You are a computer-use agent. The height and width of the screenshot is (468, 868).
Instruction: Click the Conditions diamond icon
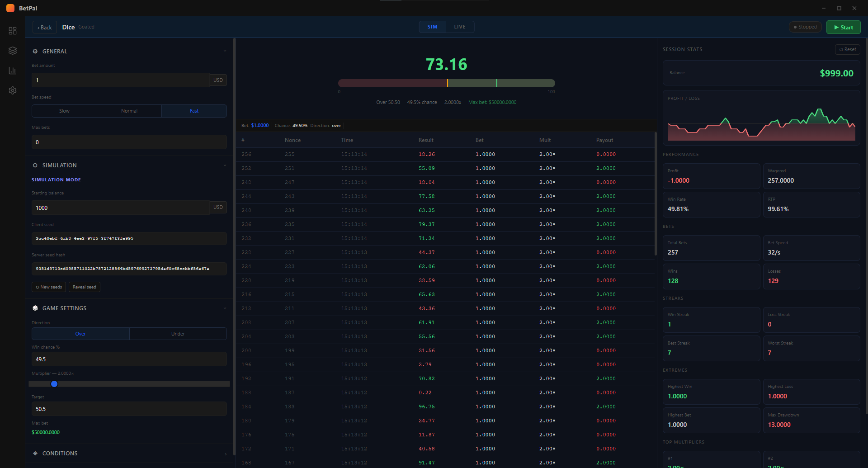click(35, 453)
